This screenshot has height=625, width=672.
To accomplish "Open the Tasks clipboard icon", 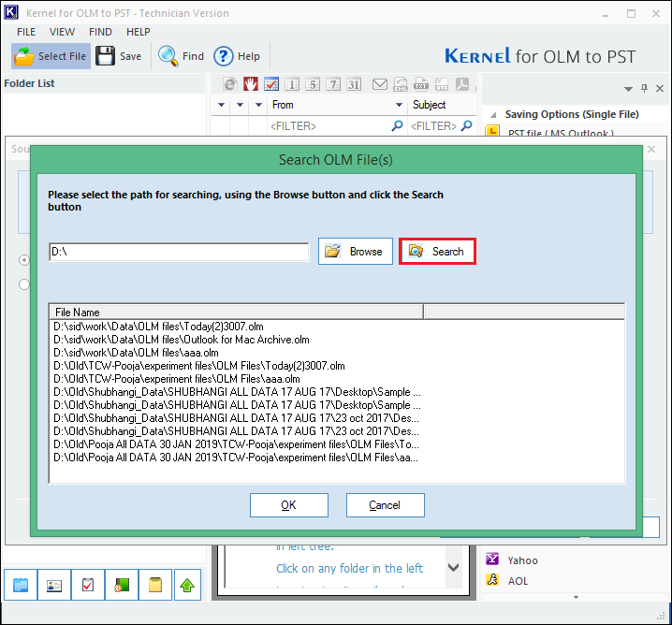I will (x=88, y=585).
